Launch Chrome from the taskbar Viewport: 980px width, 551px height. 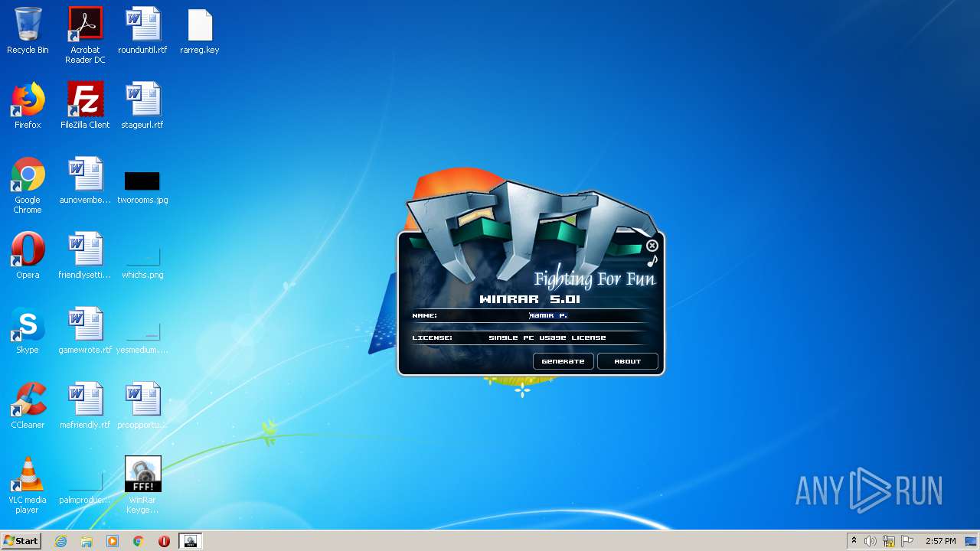(x=139, y=541)
